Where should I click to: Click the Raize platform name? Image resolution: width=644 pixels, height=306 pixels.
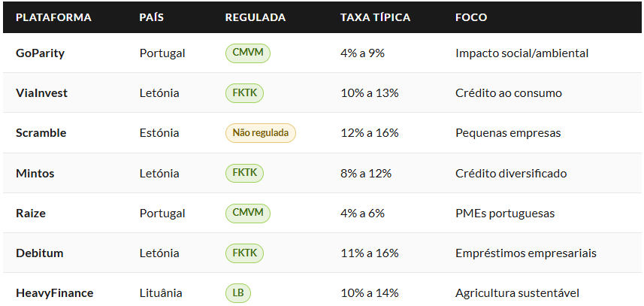click(x=31, y=214)
